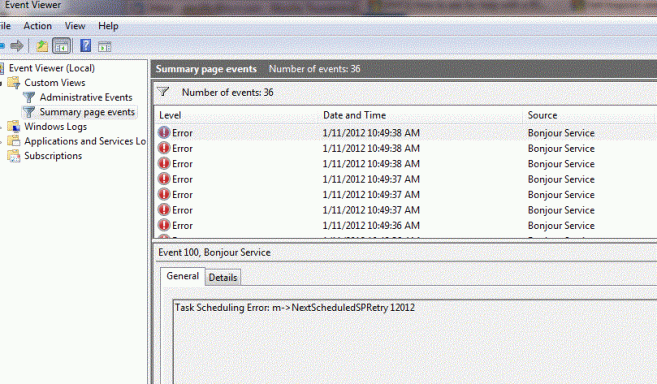Click the red error icon of first event
The width and height of the screenshot is (657, 384).
pos(164,133)
